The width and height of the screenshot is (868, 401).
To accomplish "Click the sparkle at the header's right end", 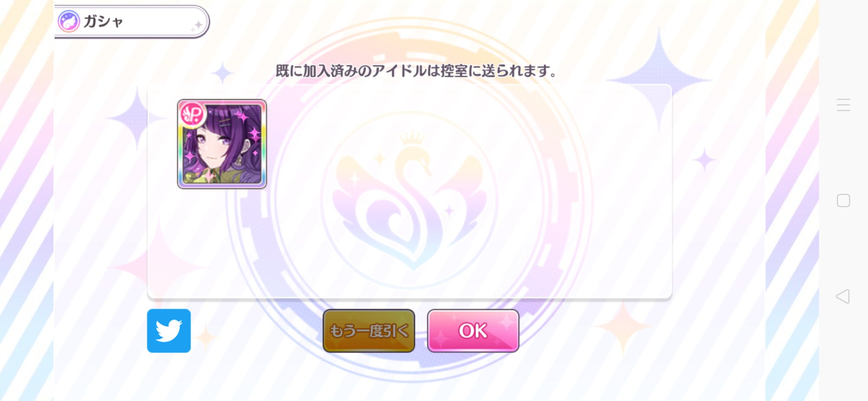I will 197,25.
